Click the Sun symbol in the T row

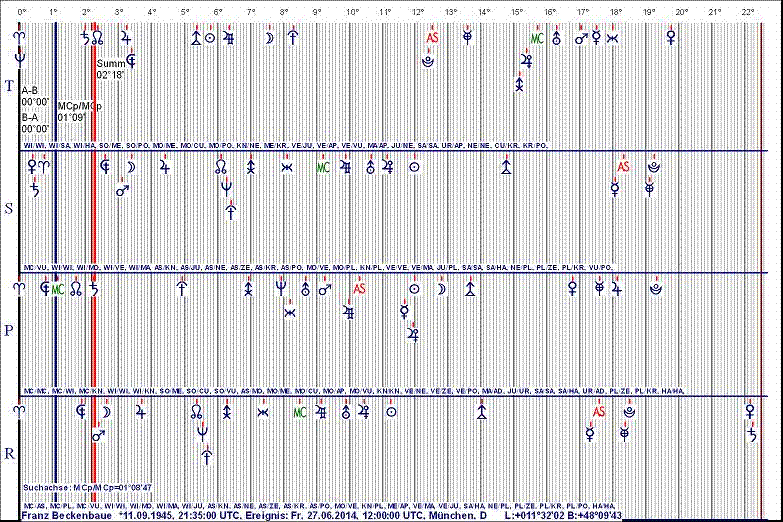tap(210, 38)
